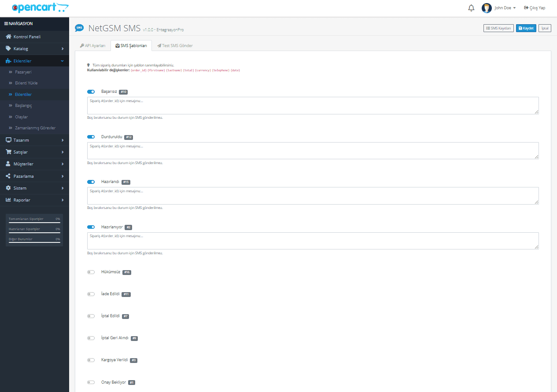Click the Hazırlanan Siparişler progress bar
Viewport: 557px width, 392px height.
click(34, 232)
